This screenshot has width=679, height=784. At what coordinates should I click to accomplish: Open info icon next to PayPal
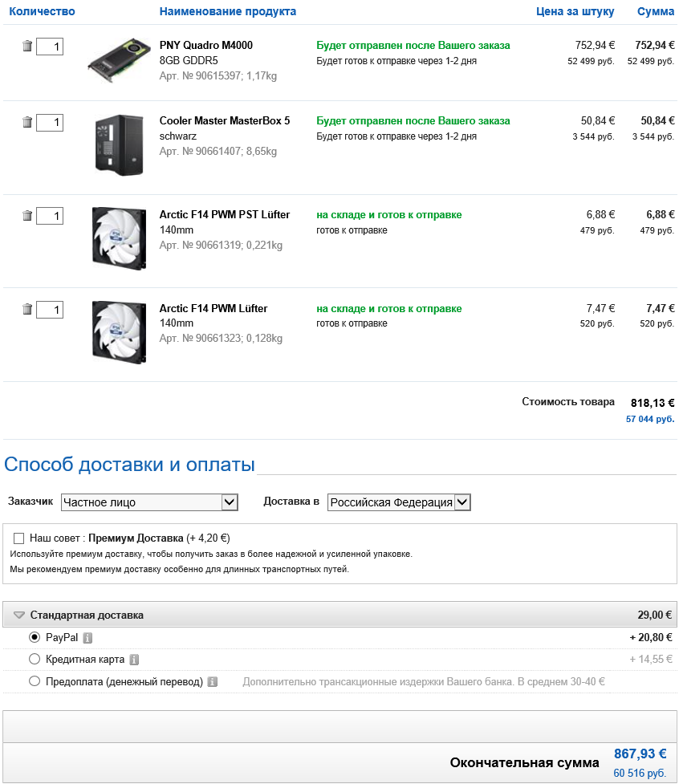coord(87,638)
